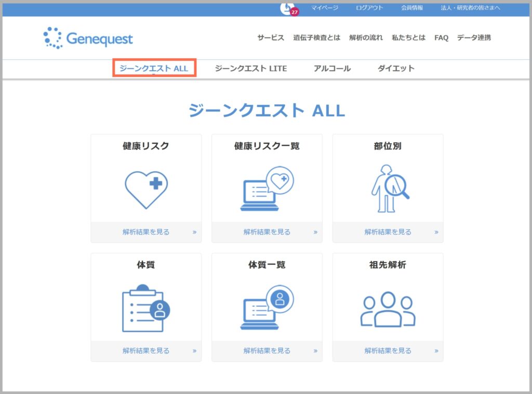
Task: View 解析結果を見る for 健康リスク一覧
Action: point(267,232)
